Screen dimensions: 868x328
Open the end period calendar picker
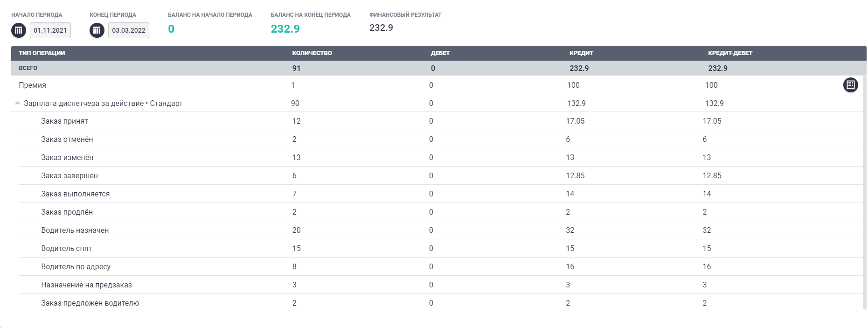pos(97,30)
